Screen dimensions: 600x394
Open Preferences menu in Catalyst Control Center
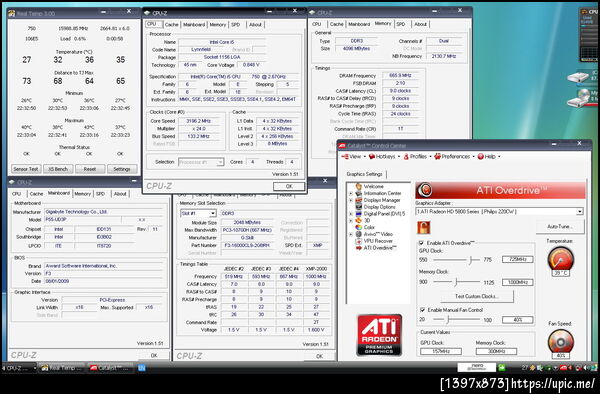click(x=455, y=156)
